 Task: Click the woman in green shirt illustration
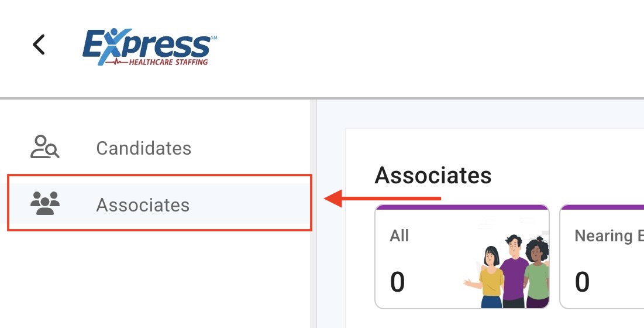coord(536,275)
